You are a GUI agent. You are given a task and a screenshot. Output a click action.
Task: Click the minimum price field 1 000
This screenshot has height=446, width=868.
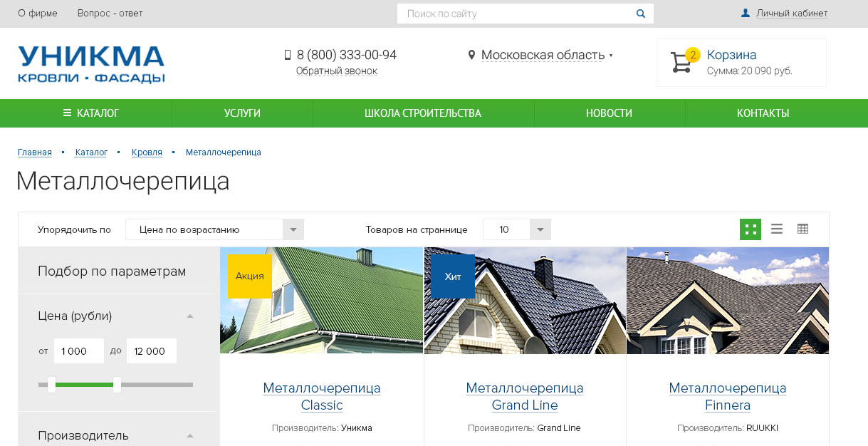pos(79,351)
